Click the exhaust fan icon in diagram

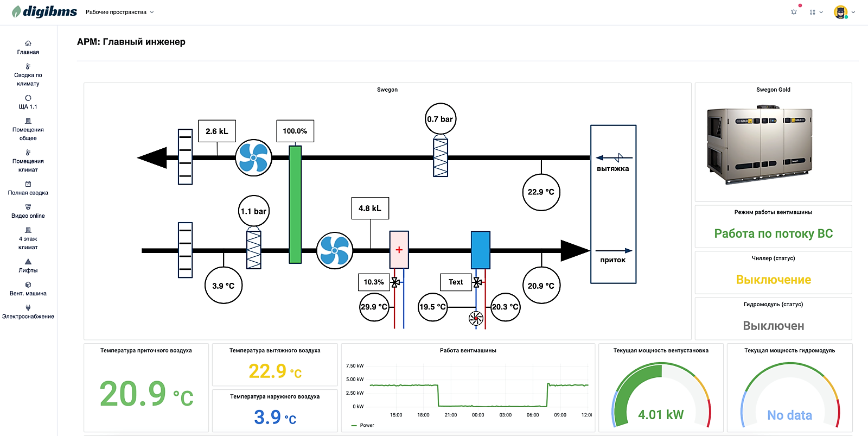coord(253,157)
